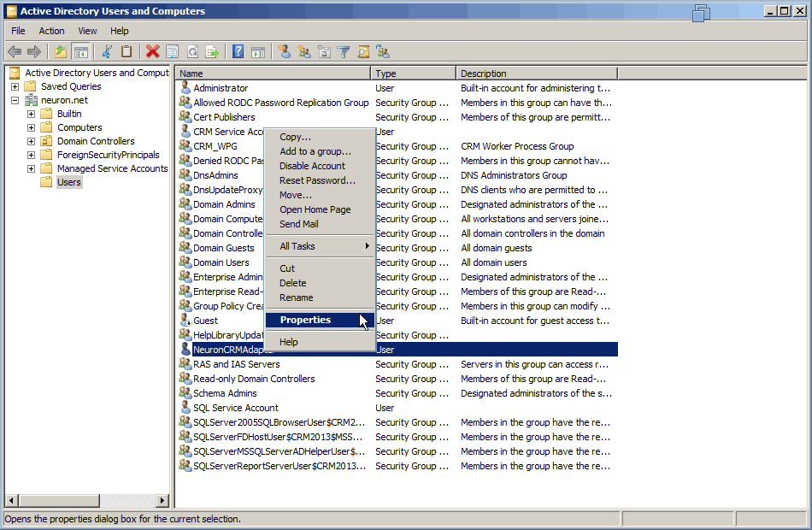This screenshot has height=530, width=812.
Task: Click the funnel Filter options icon
Action: click(x=344, y=52)
